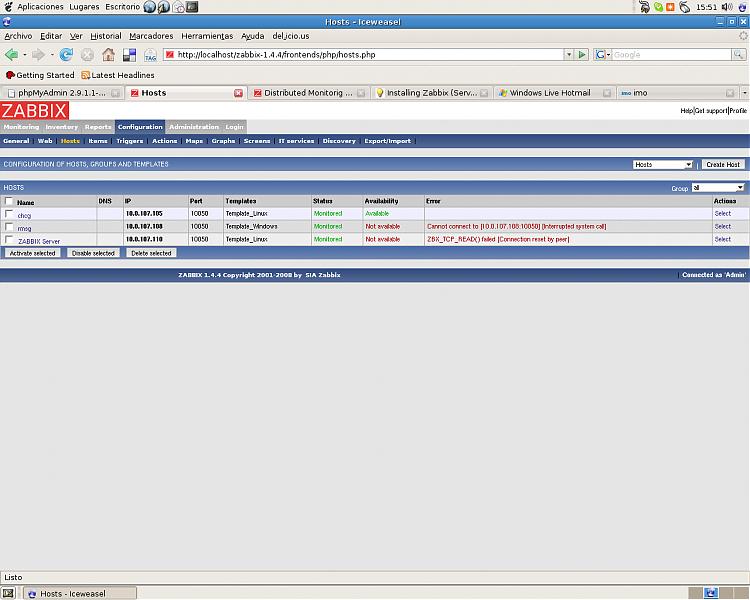Click the greyed Stop loading icon
This screenshot has width=750, height=600.
87,55
